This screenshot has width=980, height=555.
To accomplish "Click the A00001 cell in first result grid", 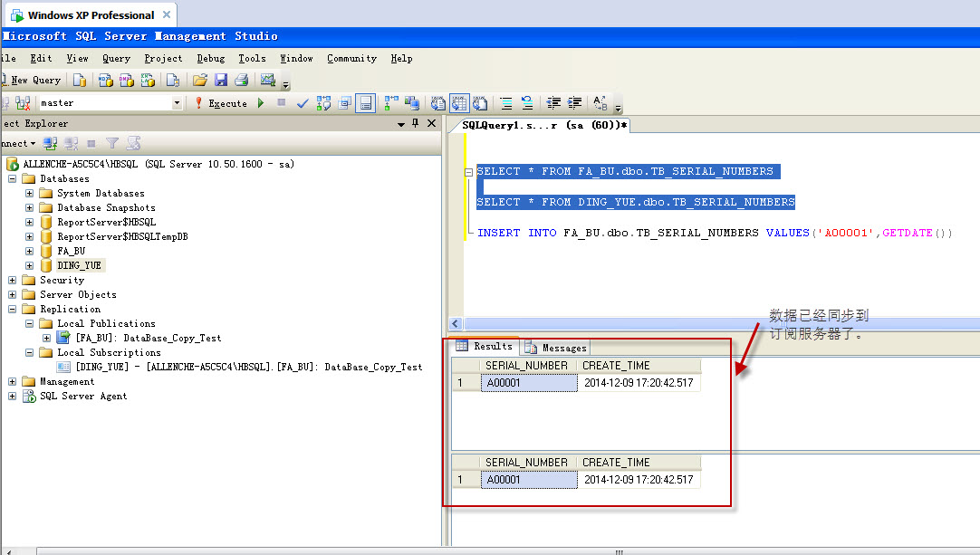I will tap(529, 382).
